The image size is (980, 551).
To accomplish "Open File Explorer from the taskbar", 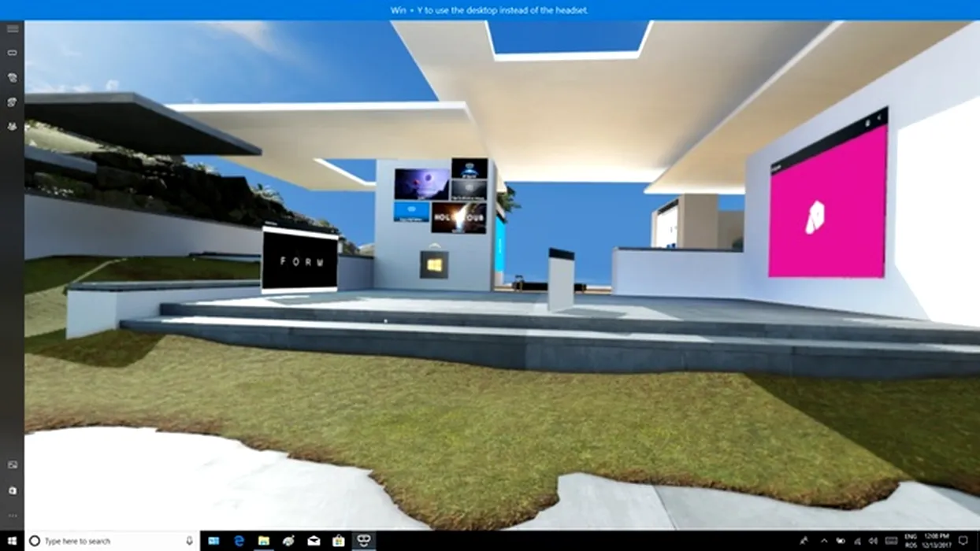I will point(264,541).
